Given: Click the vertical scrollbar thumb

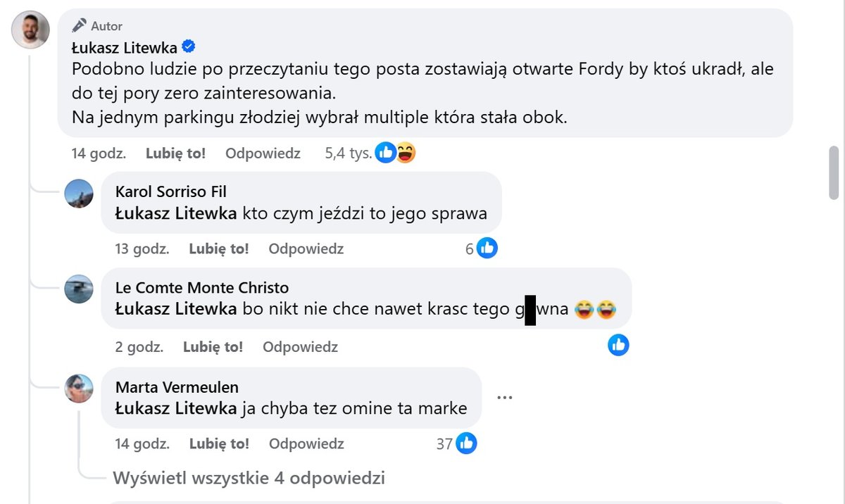Looking at the screenshot, I should 834,173.
